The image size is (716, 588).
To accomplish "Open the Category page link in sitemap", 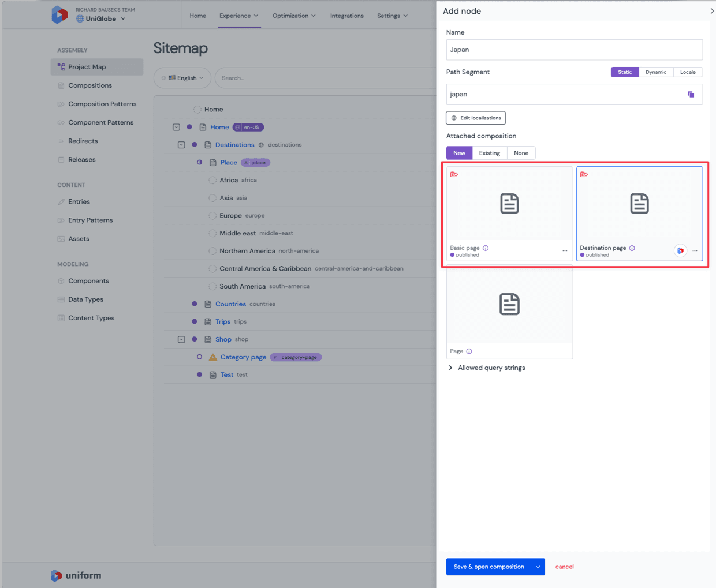I will point(243,357).
